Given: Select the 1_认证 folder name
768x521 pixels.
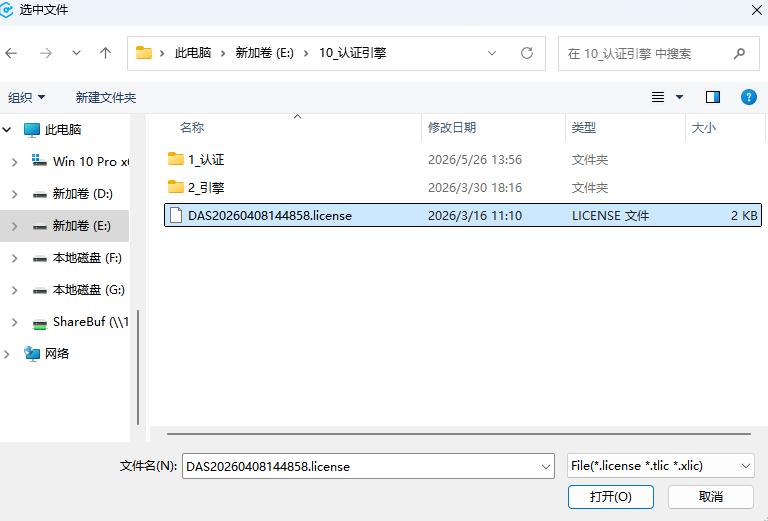Looking at the screenshot, I should point(206,160).
